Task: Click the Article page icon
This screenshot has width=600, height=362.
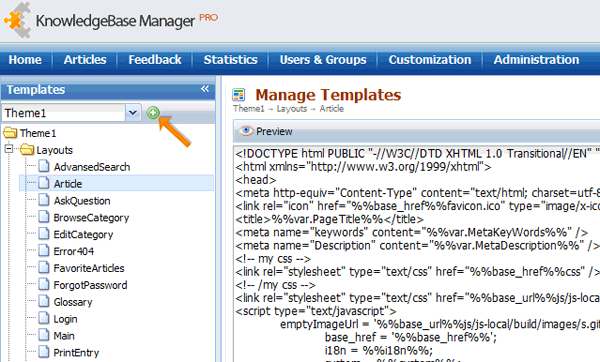Action: (44, 183)
